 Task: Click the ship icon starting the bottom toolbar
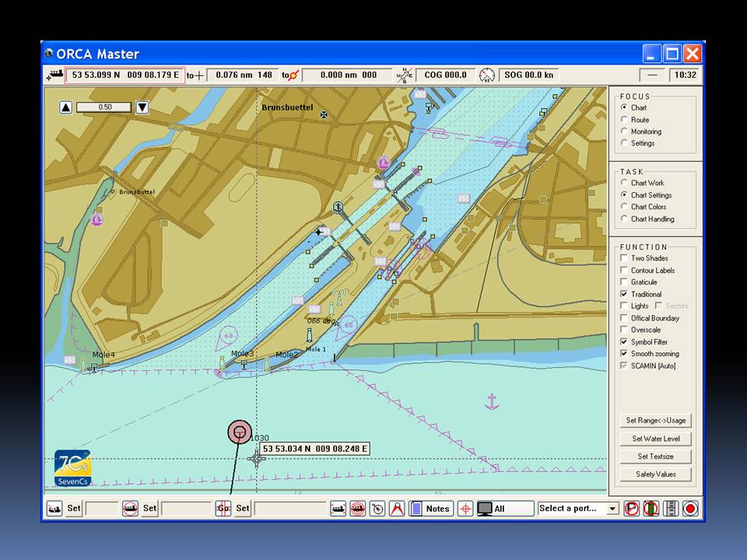point(54,509)
